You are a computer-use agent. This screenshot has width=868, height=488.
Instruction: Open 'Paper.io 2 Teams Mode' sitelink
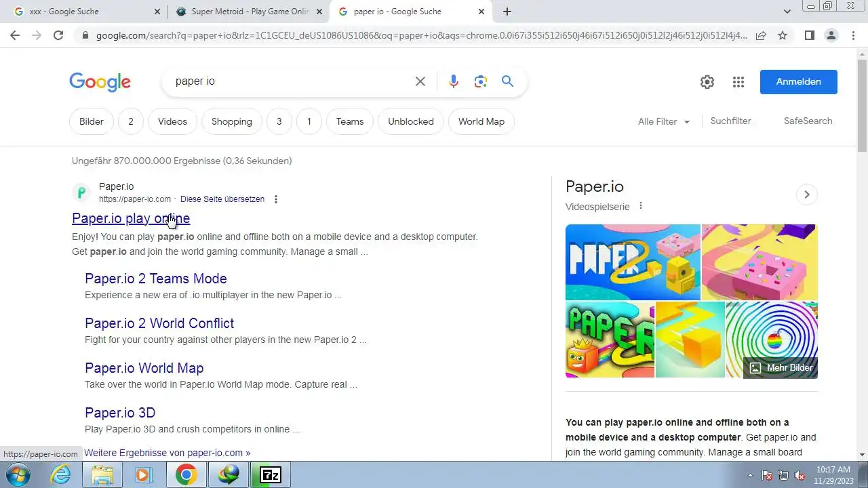156,279
